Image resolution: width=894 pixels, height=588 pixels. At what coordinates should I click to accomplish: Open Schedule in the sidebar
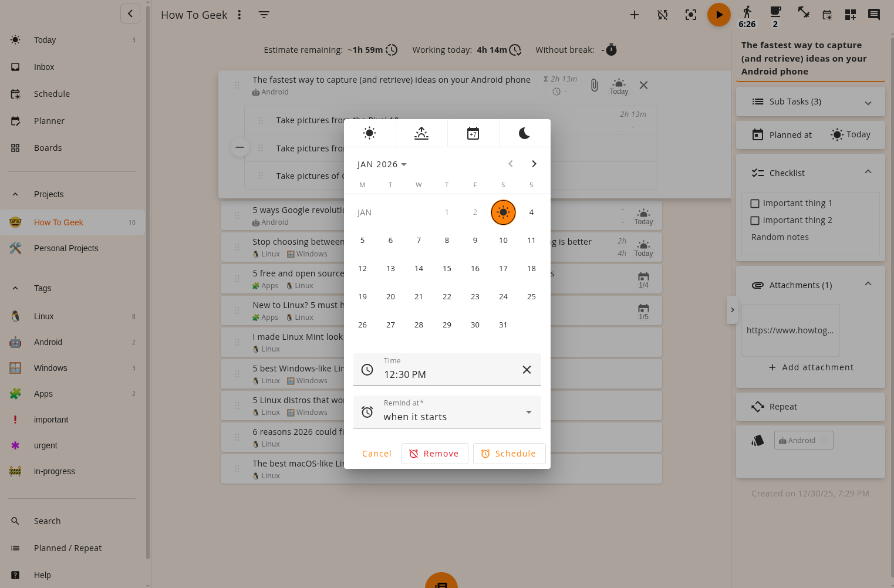73,94
